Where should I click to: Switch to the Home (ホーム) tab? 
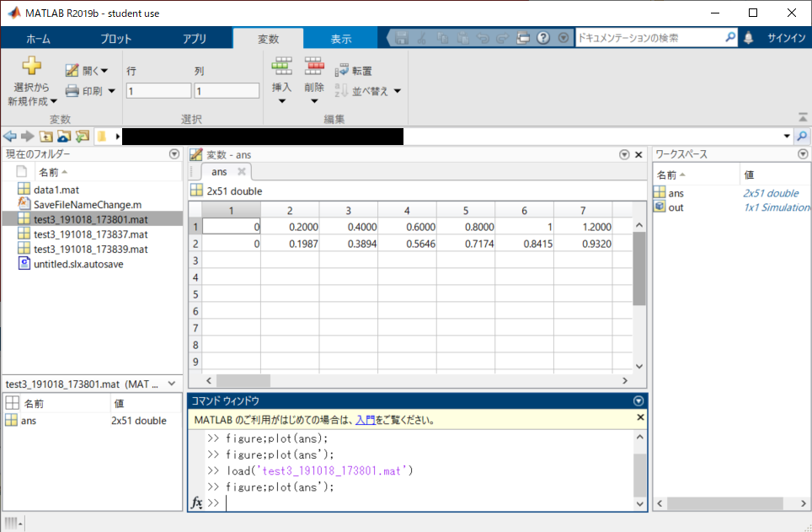[38, 39]
